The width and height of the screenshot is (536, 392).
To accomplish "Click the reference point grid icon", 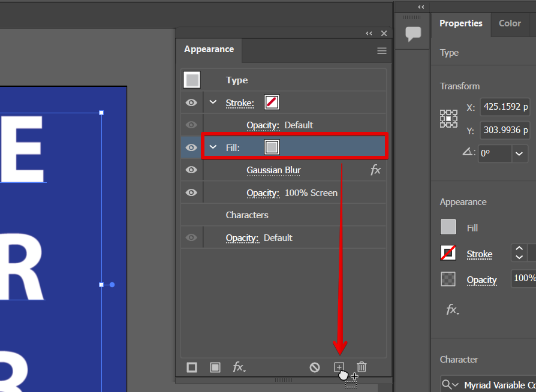I will coord(448,119).
